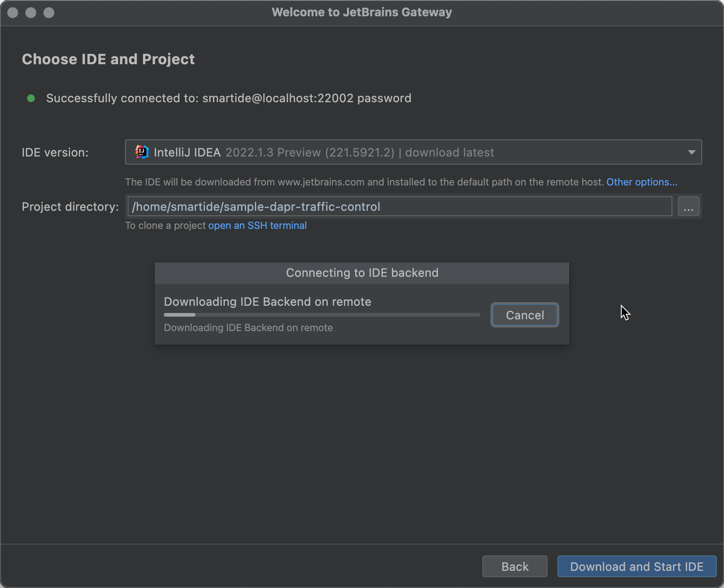Click the red close window button
Screen dimensions: 724x588
pyautogui.click(x=12, y=12)
